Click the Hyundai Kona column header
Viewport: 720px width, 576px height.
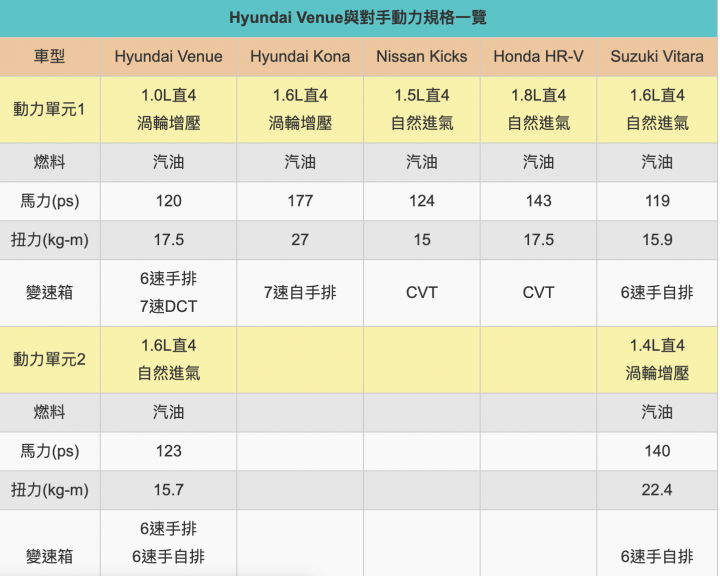pyautogui.click(x=300, y=56)
